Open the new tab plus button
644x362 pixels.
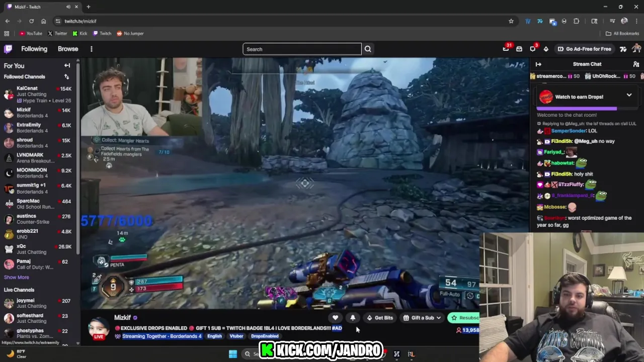pyautogui.click(x=88, y=7)
